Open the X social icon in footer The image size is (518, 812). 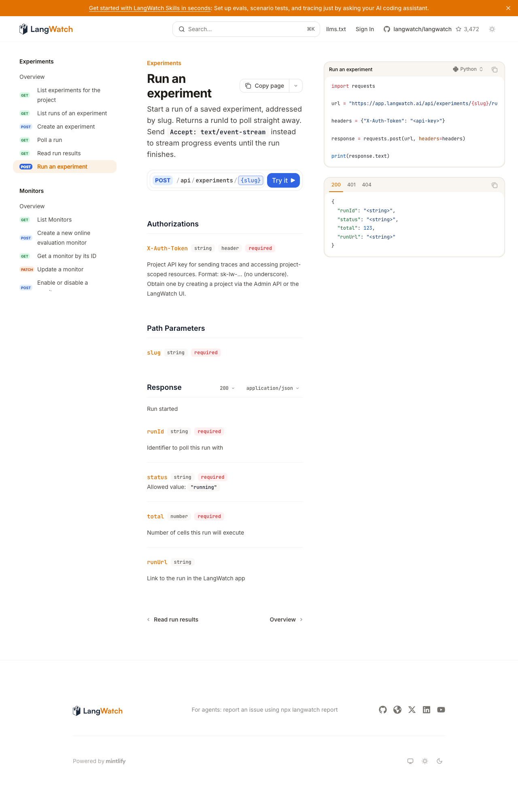[412, 710]
